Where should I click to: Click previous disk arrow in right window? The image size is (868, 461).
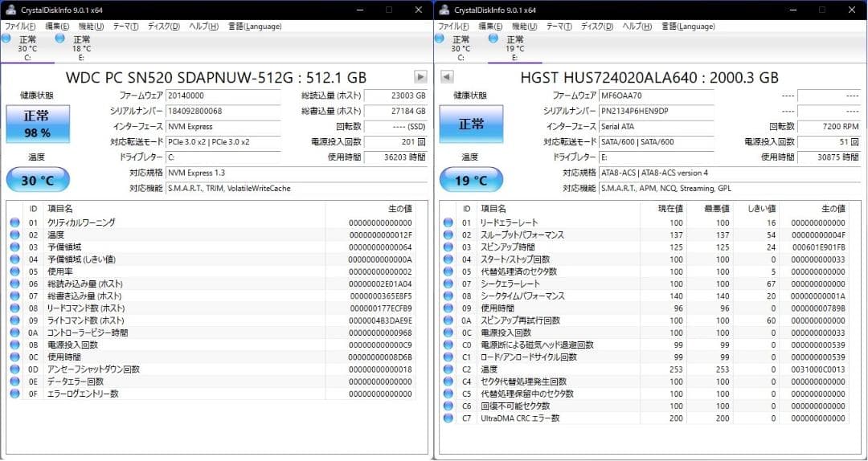click(448, 77)
